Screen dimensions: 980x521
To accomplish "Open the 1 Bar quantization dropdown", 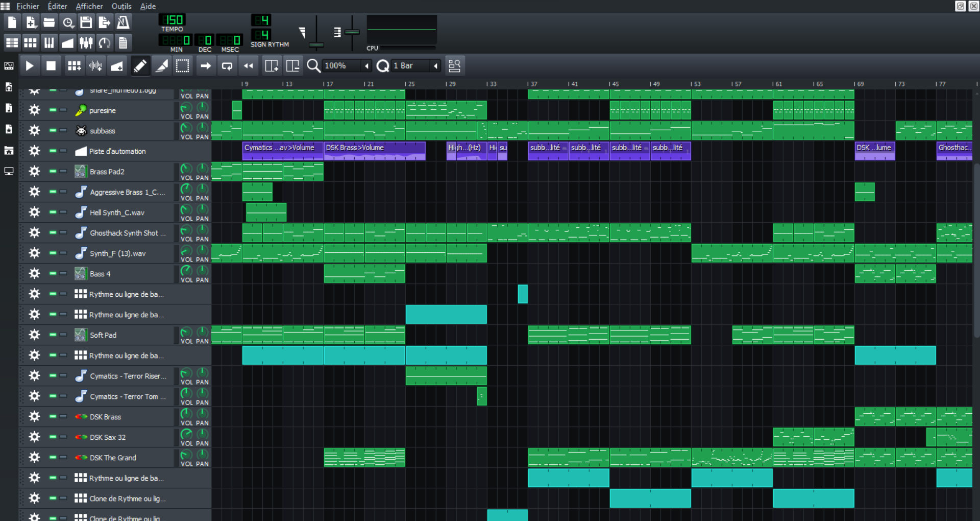I will 415,66.
